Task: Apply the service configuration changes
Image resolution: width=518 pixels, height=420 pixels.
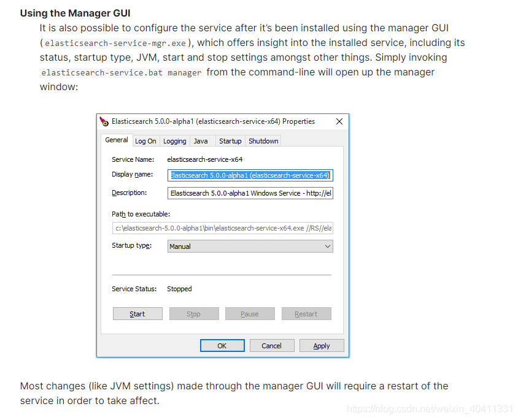Action: click(322, 345)
